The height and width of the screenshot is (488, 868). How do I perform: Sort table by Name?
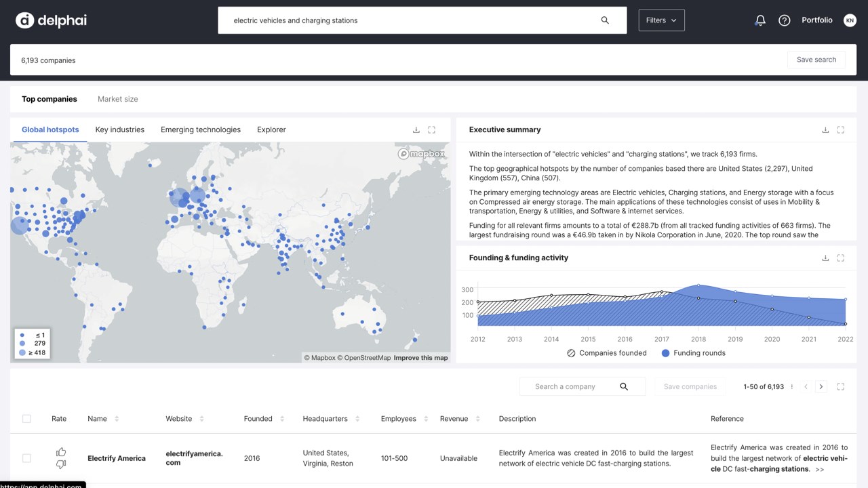(x=117, y=419)
